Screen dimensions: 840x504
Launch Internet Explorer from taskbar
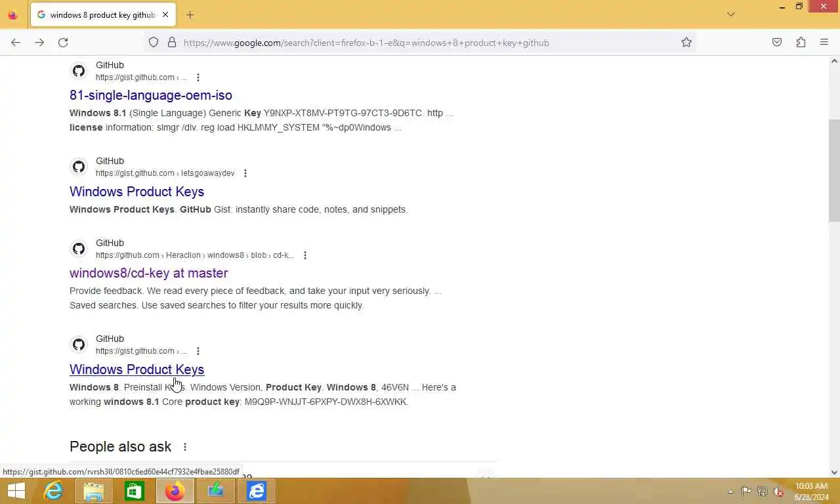click(53, 491)
